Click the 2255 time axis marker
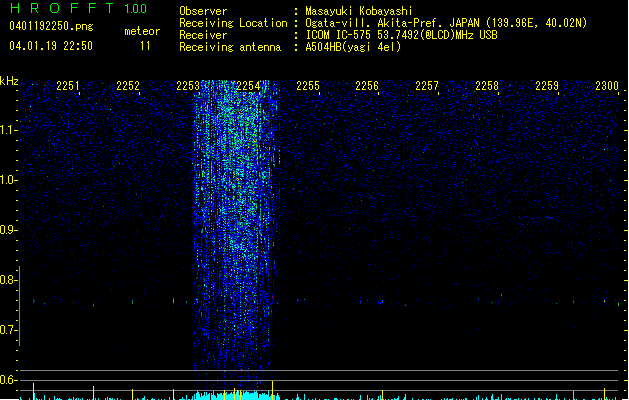The image size is (629, 400). click(308, 86)
